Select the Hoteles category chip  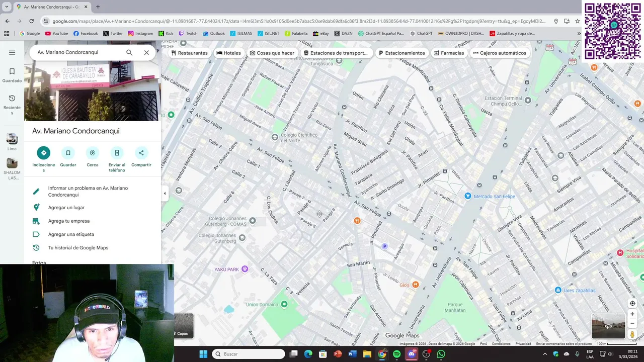click(228, 53)
